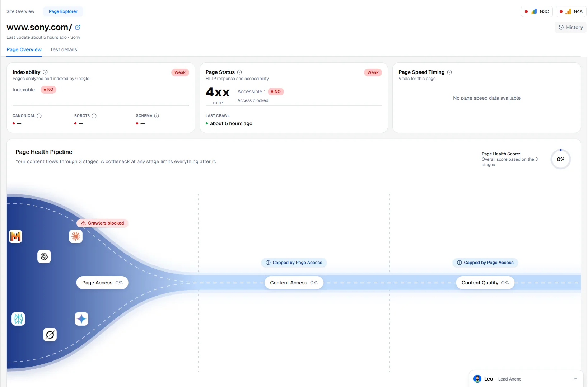The image size is (588, 387).
Task: Click the OpenAI crawler icon
Action: [x=44, y=256]
